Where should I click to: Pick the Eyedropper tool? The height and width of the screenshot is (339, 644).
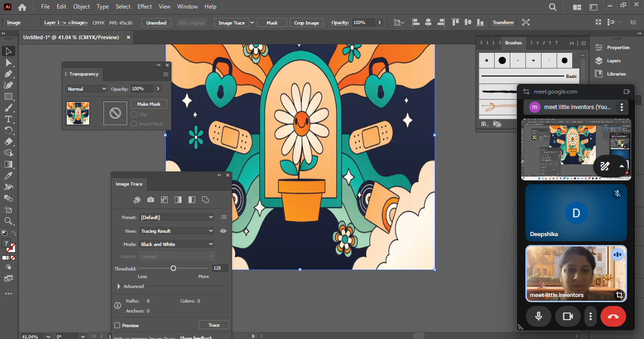pos(9,176)
